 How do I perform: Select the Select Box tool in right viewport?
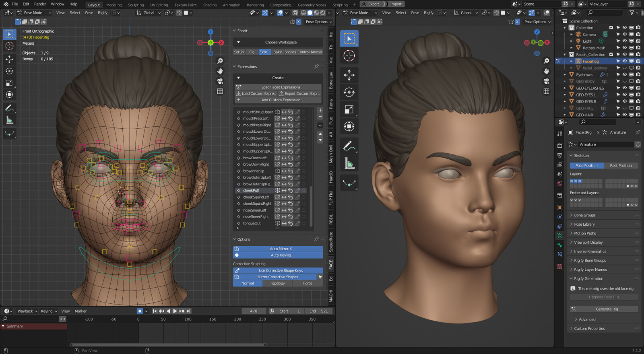[349, 38]
